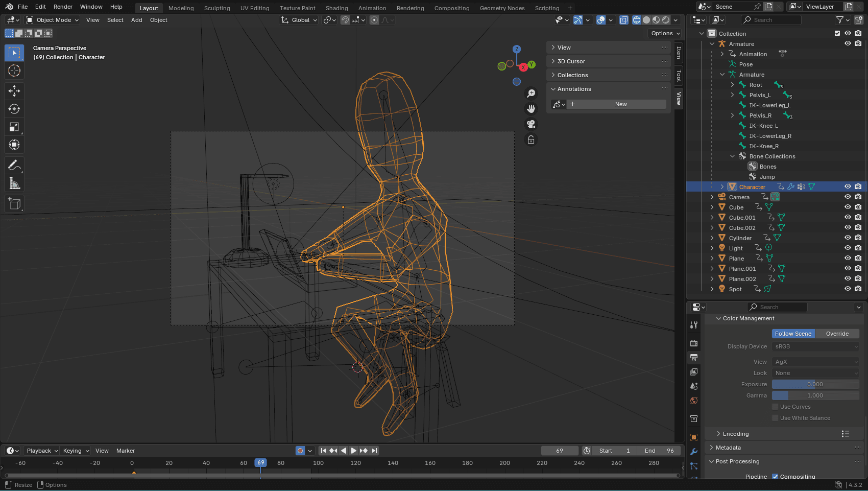Select the Override color management button
Screen dimensions: 868x491
pos(837,334)
